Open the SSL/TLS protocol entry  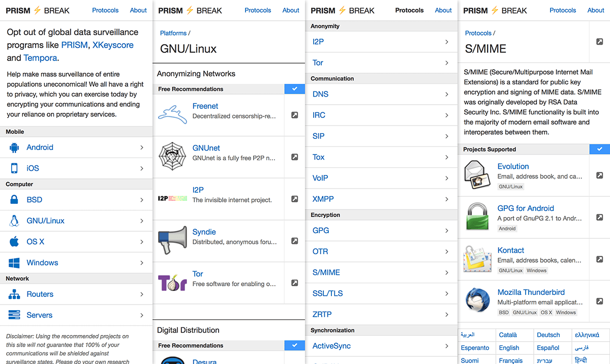click(x=381, y=293)
